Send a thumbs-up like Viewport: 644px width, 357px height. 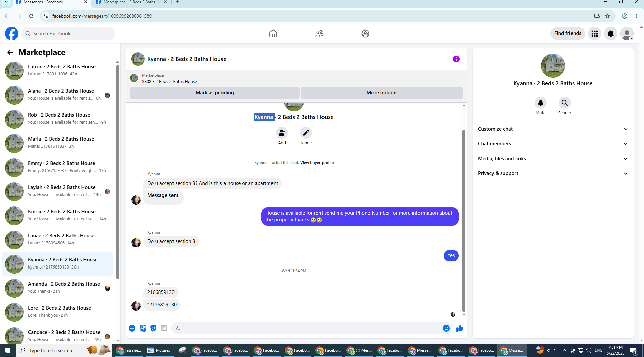(x=460, y=328)
